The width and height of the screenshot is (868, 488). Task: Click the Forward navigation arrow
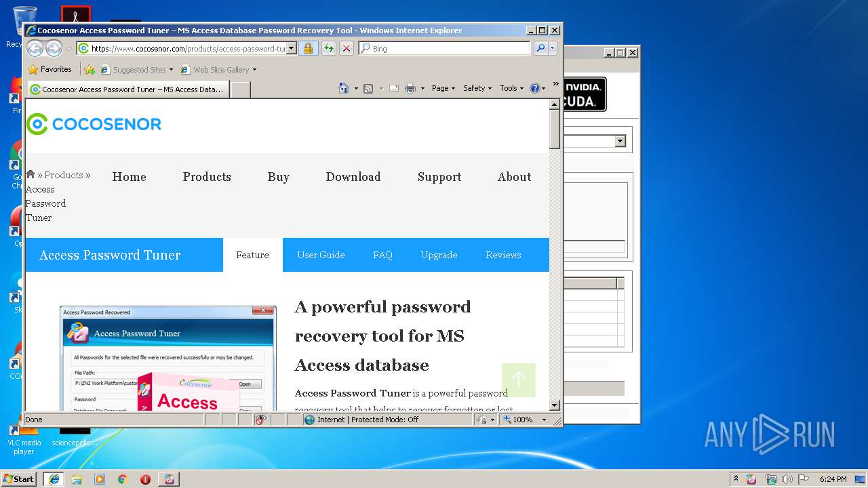54,48
